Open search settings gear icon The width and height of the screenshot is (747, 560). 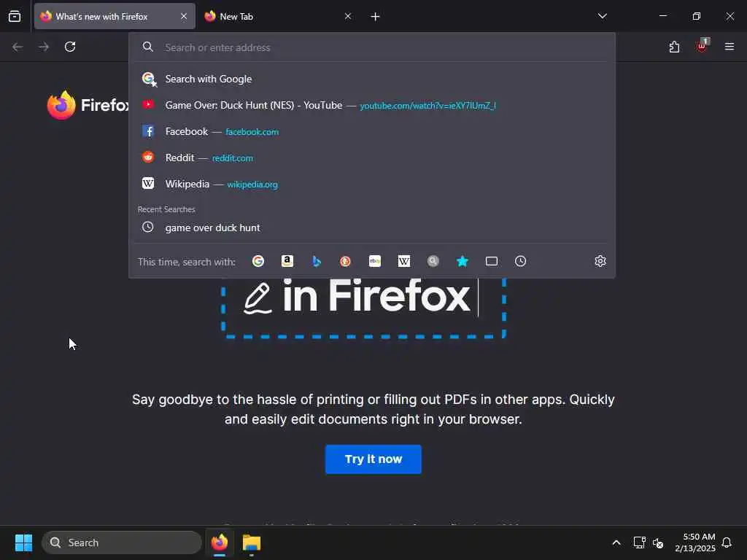[600, 261]
